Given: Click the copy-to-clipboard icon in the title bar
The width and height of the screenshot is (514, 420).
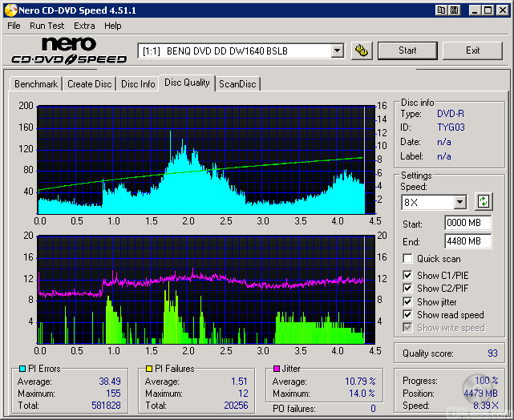Looking at the screenshot, I should pyautogui.click(x=442, y=10).
